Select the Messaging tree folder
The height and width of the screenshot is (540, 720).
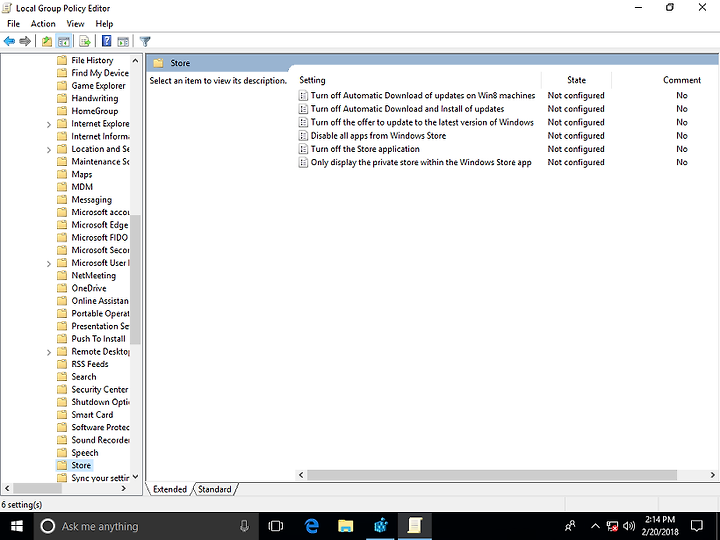tap(91, 199)
